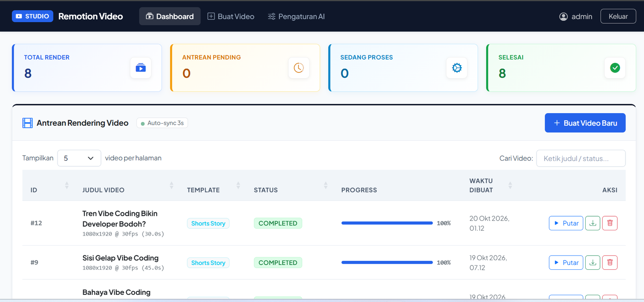Click the Sedang Proses gear icon

click(457, 68)
